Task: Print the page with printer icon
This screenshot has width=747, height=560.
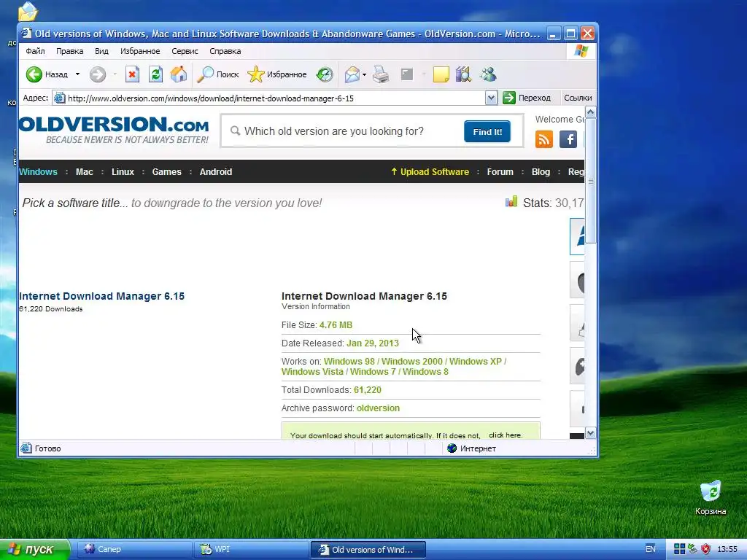Action: coord(381,74)
